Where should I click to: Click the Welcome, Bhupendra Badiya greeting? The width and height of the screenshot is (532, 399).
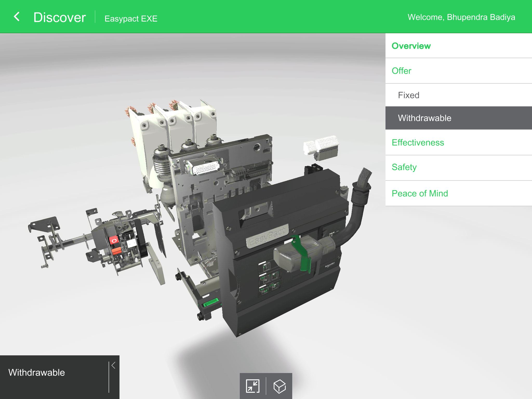[462, 17]
